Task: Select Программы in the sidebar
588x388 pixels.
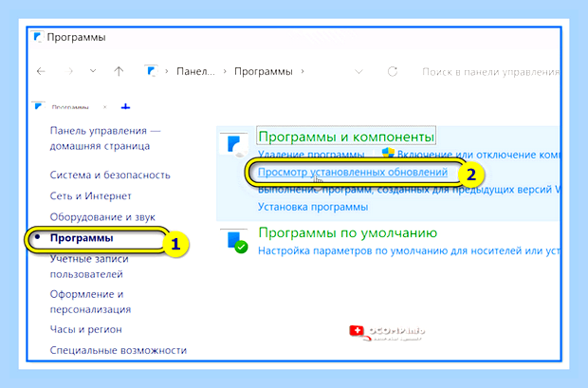Action: pyautogui.click(x=82, y=238)
